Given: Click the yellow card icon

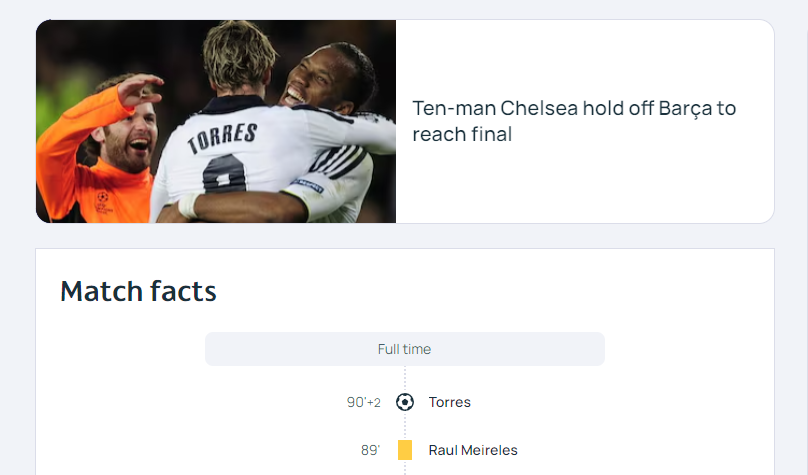Looking at the screenshot, I should pos(405,450).
